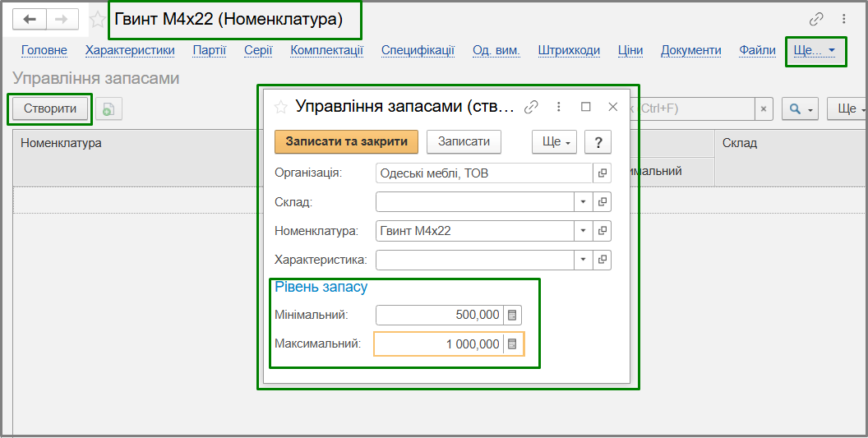Open dialog's vertical three-dot menu

click(x=559, y=107)
